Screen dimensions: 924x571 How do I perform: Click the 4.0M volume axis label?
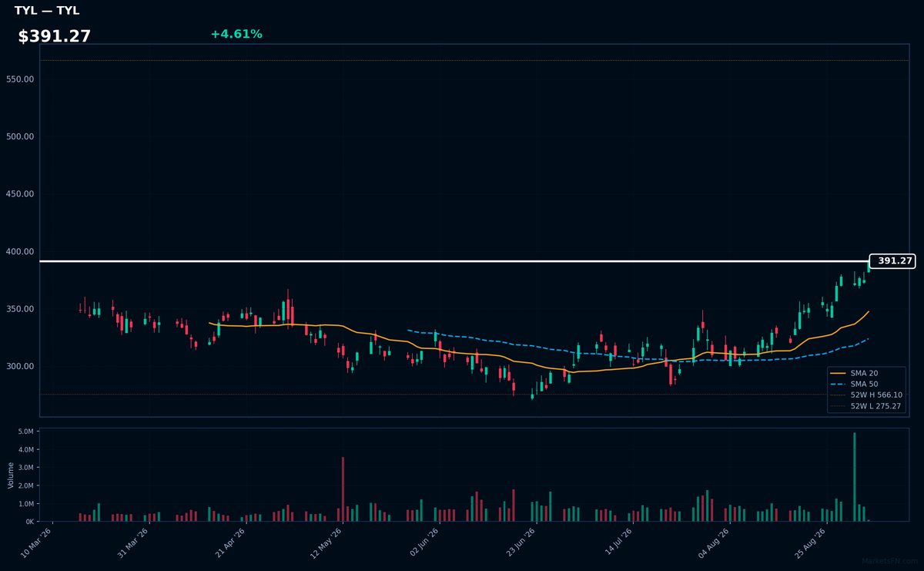click(x=26, y=450)
